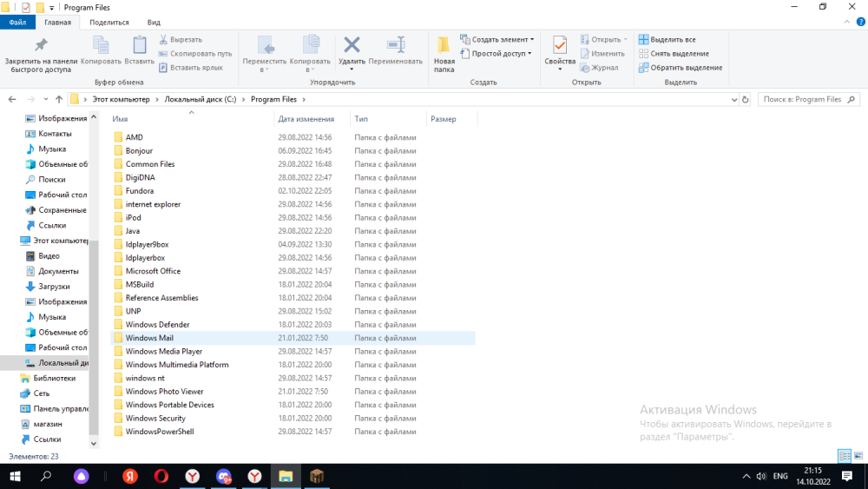This screenshot has width=868, height=489.
Task: Select Видео in navigation pane
Action: pos(49,256)
